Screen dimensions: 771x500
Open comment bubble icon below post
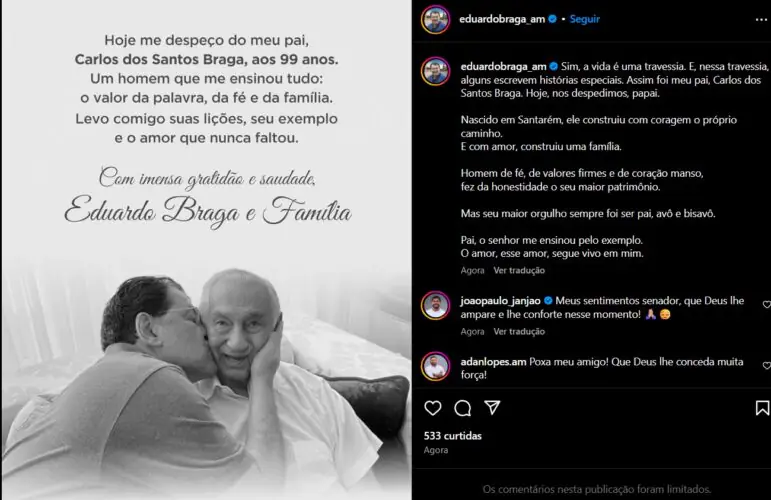pos(463,408)
